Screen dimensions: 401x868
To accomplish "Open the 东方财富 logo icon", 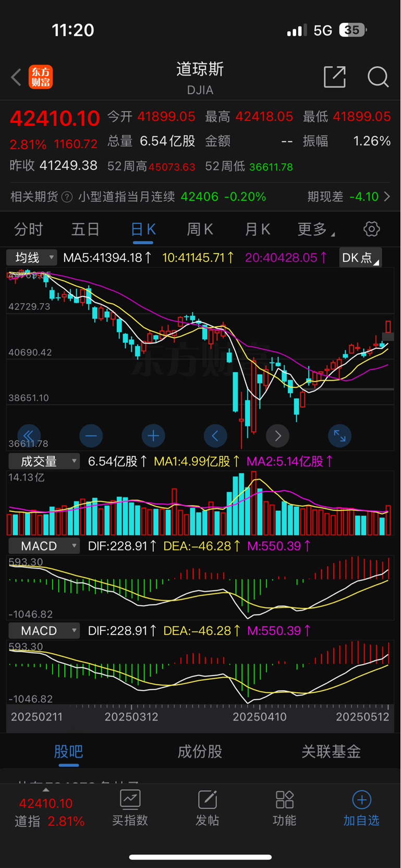I will click(x=41, y=77).
